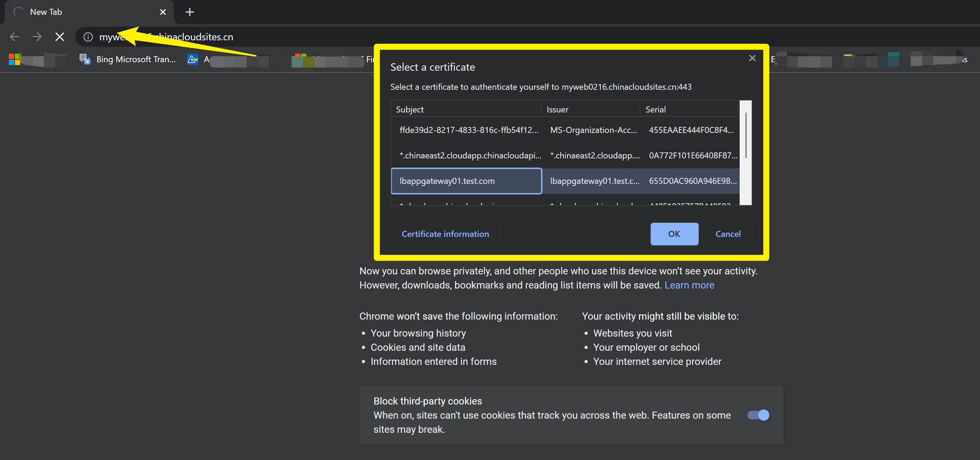Open Certificate information
Screen dimensions: 980x460
(445, 234)
